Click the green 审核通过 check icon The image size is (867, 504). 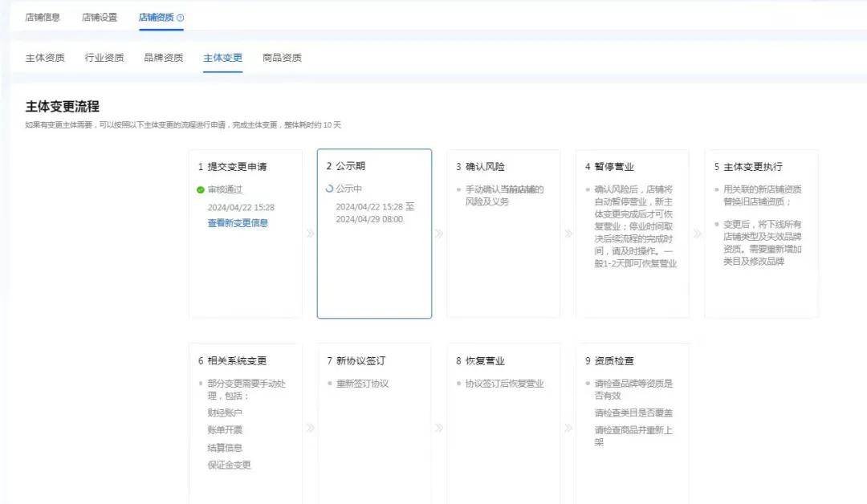(201, 190)
